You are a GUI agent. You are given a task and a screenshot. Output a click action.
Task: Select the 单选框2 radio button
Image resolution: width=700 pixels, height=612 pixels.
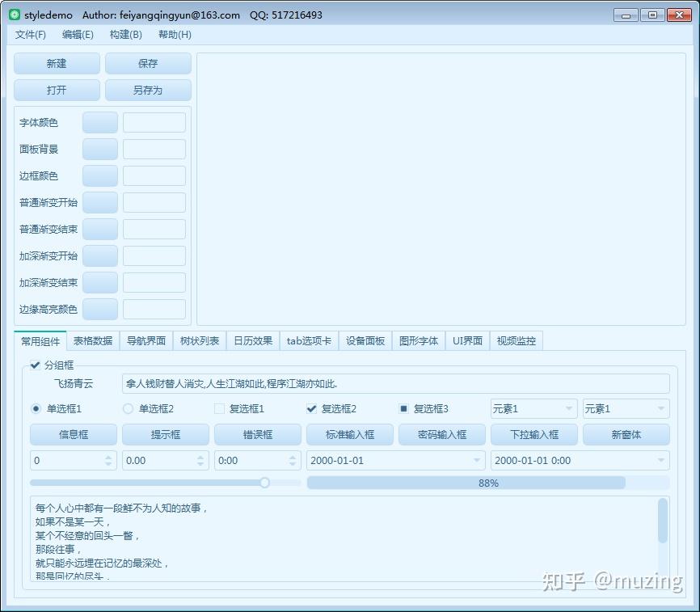[x=128, y=408]
